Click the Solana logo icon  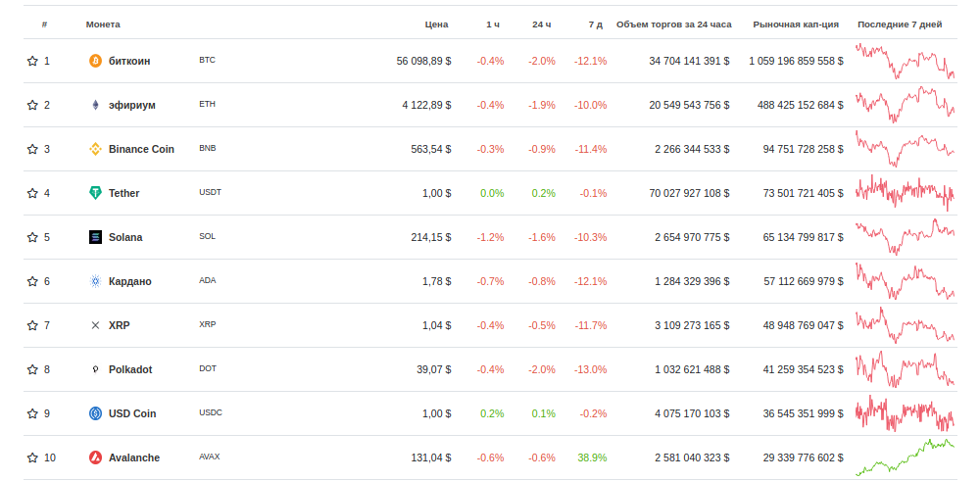click(x=95, y=237)
